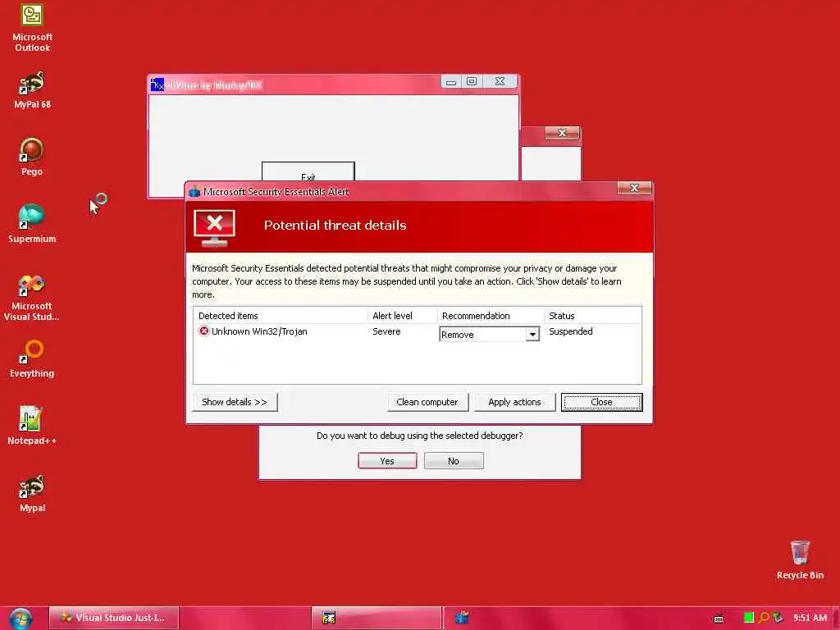Image resolution: width=840 pixels, height=630 pixels.
Task: Click the Security Essentials taskbar icon
Action: [x=462, y=618]
